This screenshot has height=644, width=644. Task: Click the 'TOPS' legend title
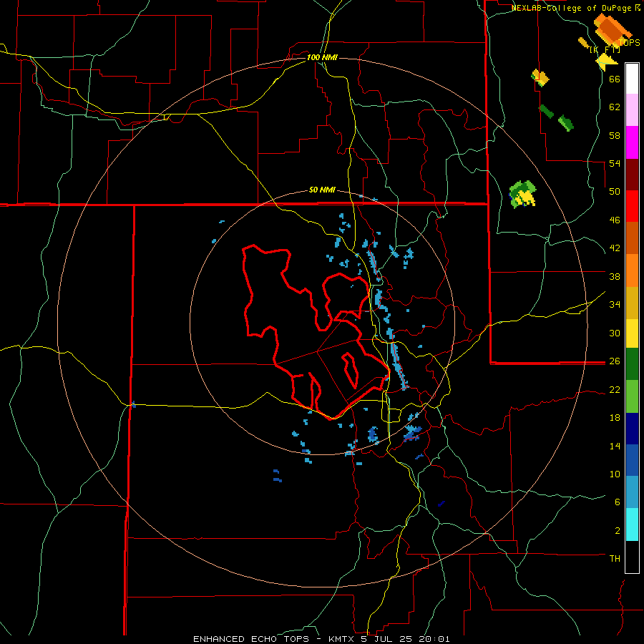(629, 42)
